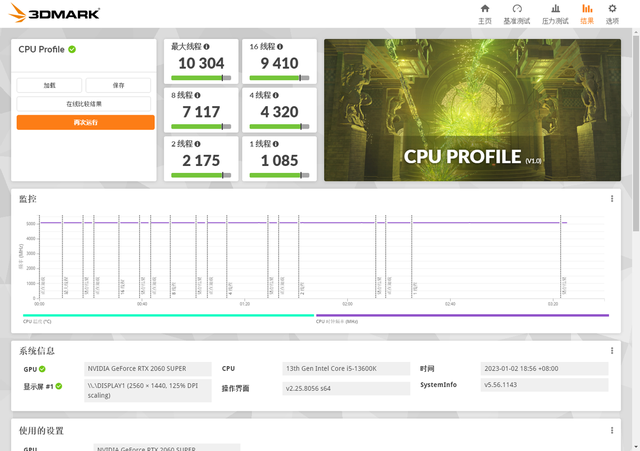
Task: Open the monitoring (监控) panel three-dot menu
Action: click(x=612, y=198)
